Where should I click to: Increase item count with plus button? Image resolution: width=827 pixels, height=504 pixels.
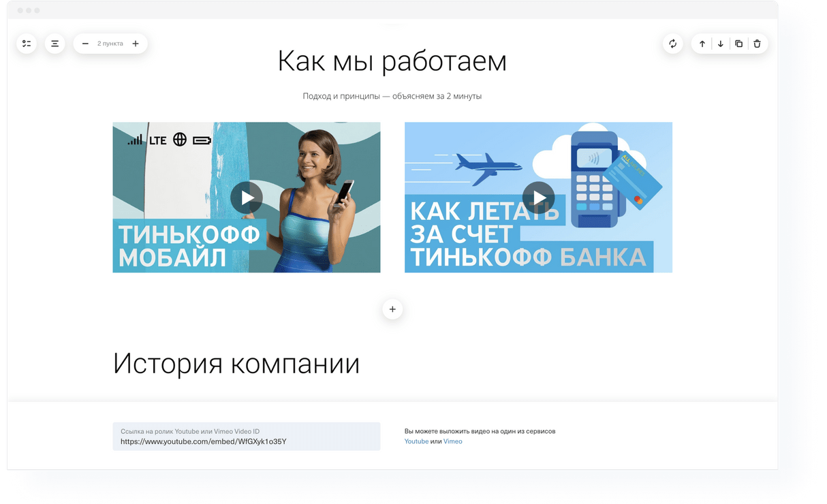136,44
